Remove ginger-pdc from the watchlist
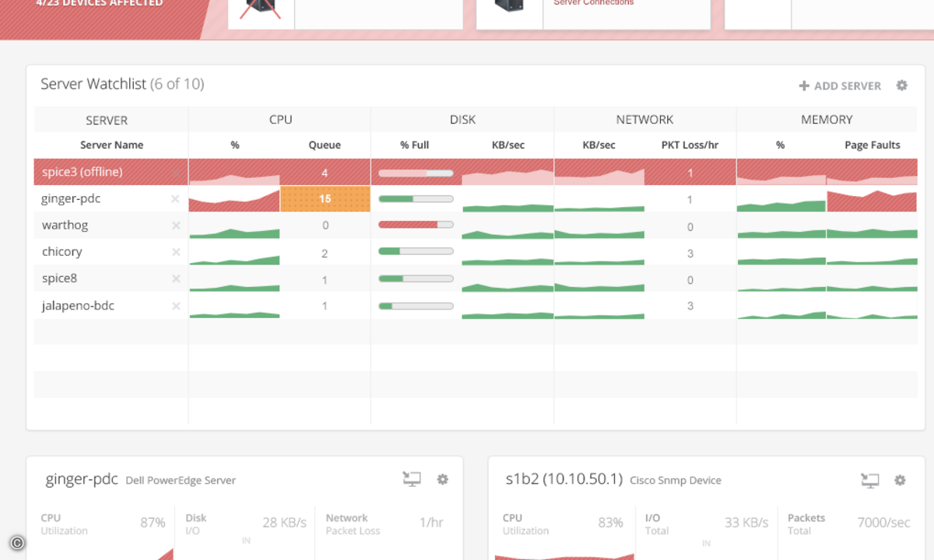The width and height of the screenshot is (934, 560). pyautogui.click(x=175, y=199)
